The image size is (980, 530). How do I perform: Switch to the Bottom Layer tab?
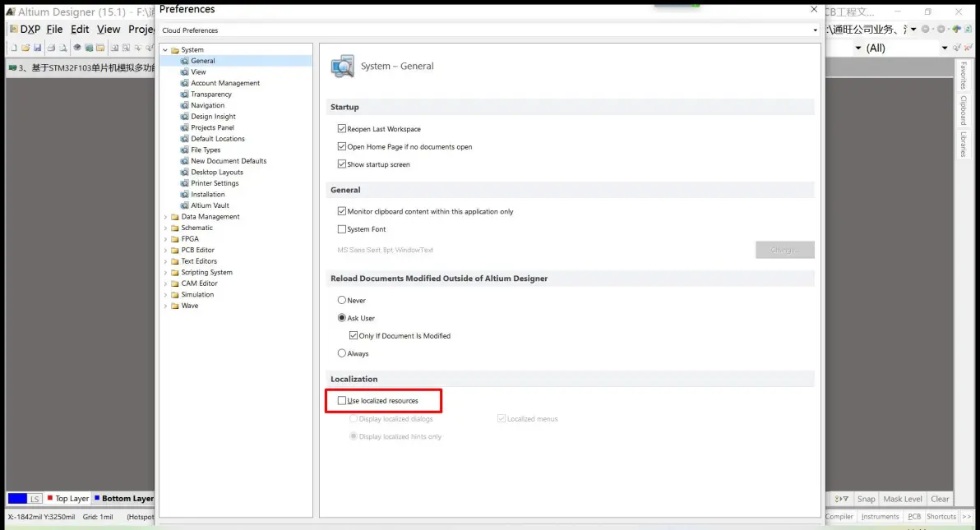point(123,499)
